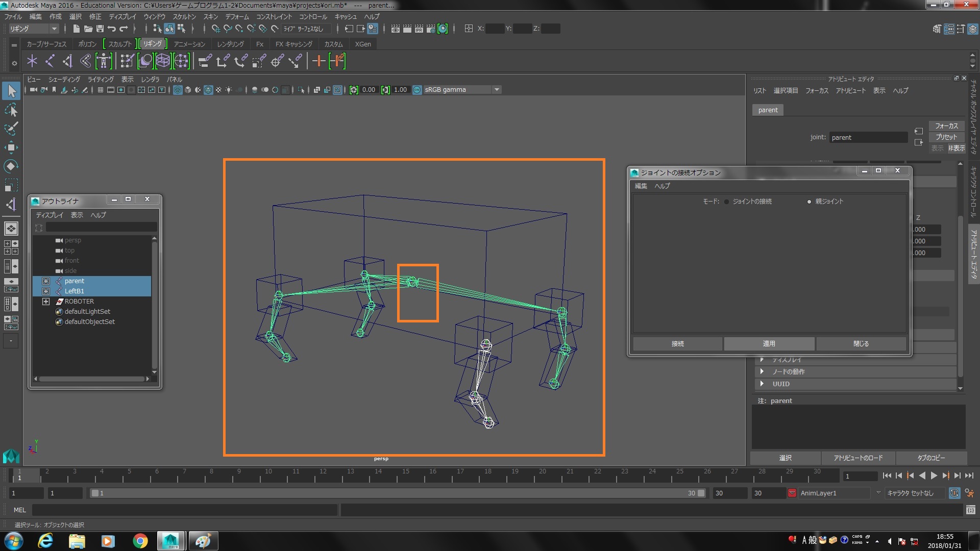The image size is (980, 551).
Task: Click the Create Lattice shelf icon
Action: tap(163, 61)
